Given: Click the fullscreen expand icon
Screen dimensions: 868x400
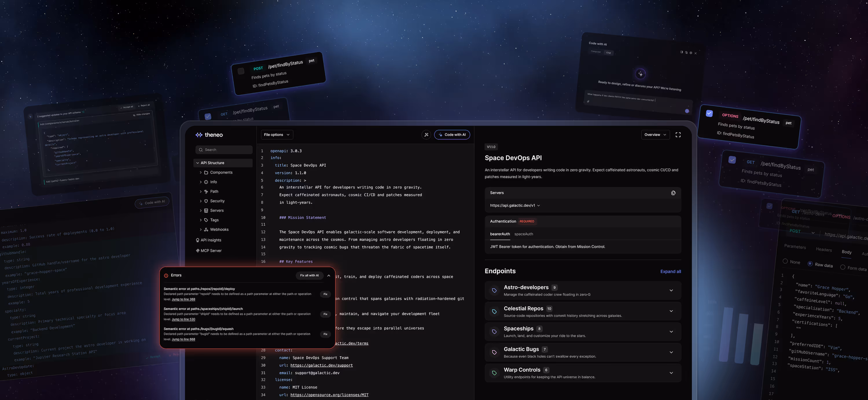Looking at the screenshot, I should pyautogui.click(x=678, y=135).
